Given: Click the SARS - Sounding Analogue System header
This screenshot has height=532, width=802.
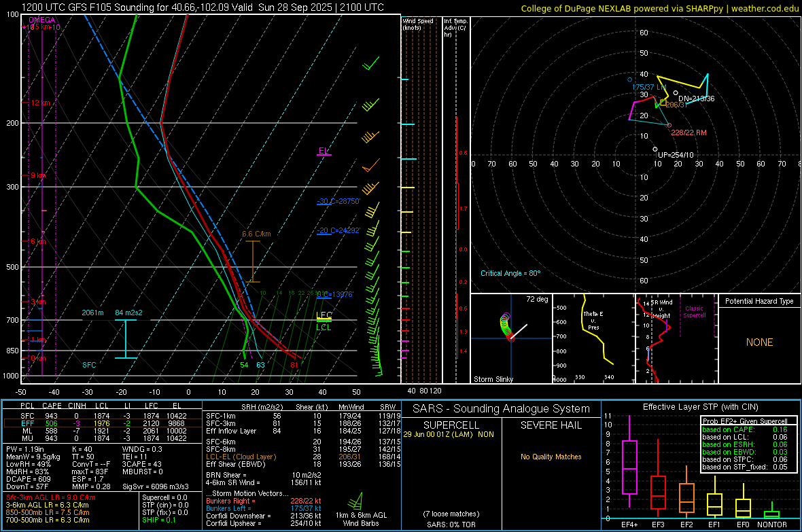Looking at the screenshot, I should (501, 409).
